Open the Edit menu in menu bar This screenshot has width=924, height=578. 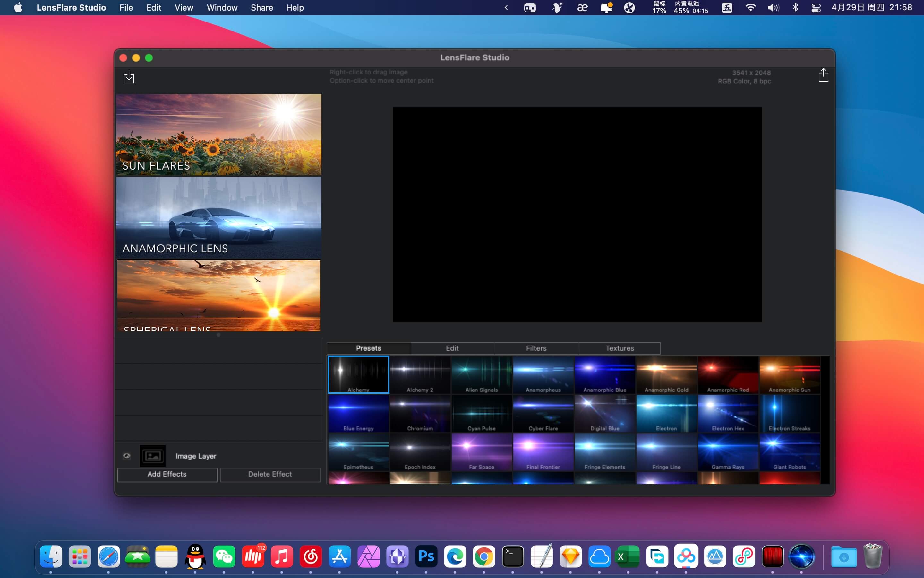point(154,8)
